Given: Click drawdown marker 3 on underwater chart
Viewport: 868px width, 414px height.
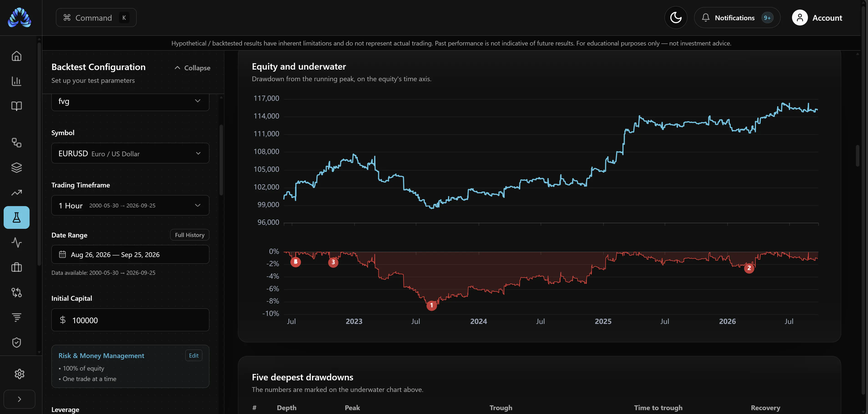Looking at the screenshot, I should (333, 262).
